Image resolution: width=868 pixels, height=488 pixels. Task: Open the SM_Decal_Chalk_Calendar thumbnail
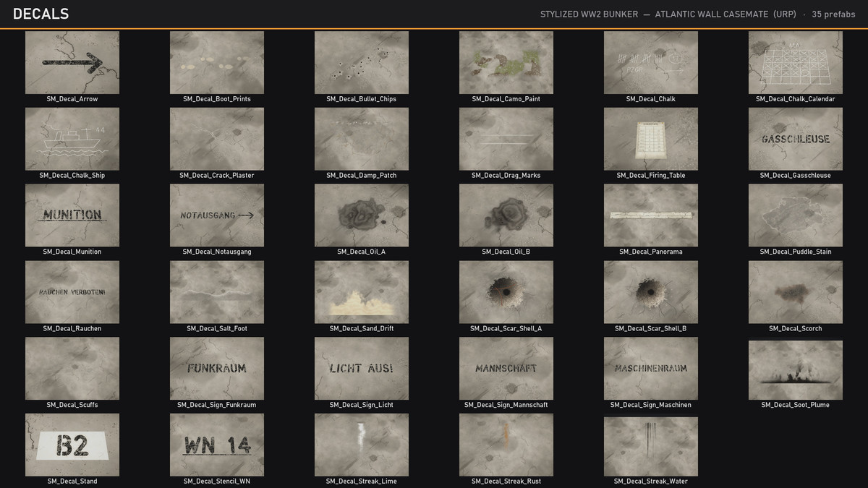pyautogui.click(x=796, y=62)
